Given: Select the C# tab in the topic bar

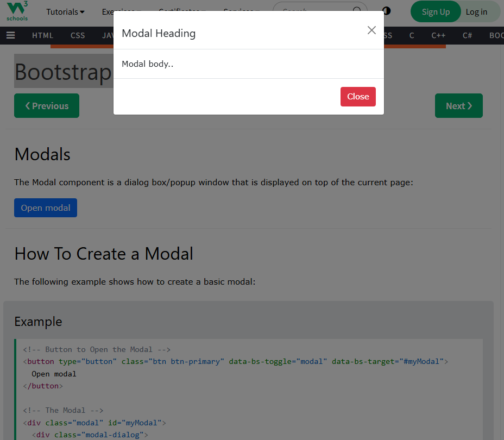Looking at the screenshot, I should click(468, 35).
